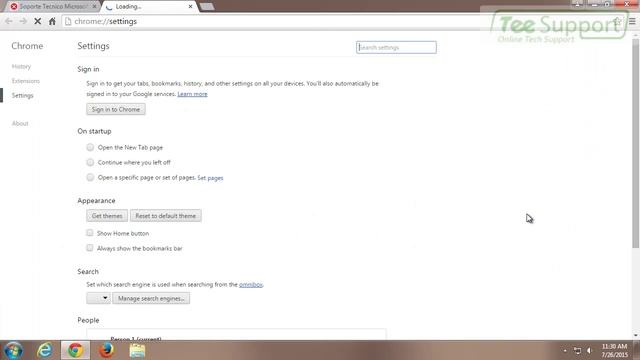The height and width of the screenshot is (360, 640).
Task: Select Open the New Tab page
Action: click(90, 147)
